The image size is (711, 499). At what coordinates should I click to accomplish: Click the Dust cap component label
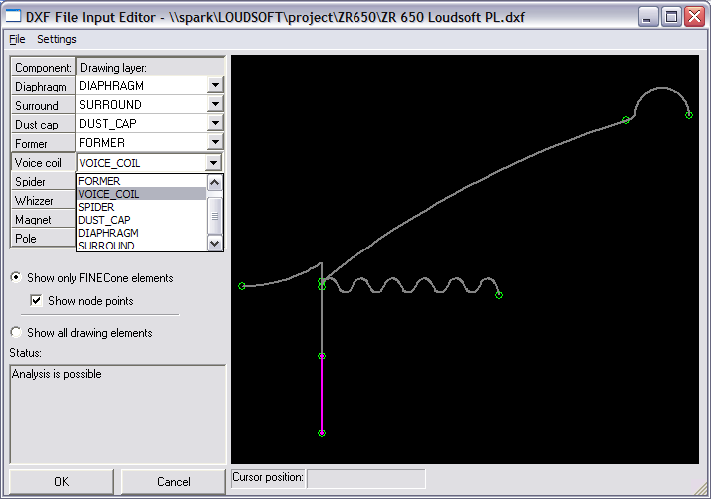(x=43, y=124)
